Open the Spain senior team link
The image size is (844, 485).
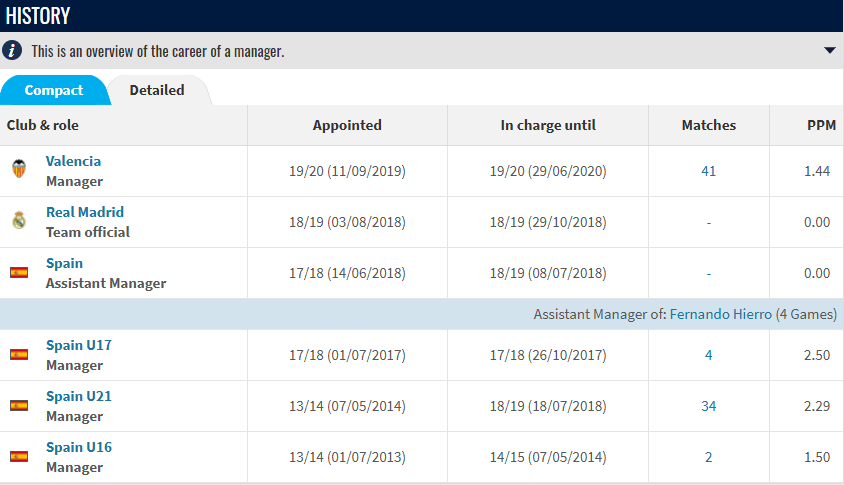[x=64, y=263]
